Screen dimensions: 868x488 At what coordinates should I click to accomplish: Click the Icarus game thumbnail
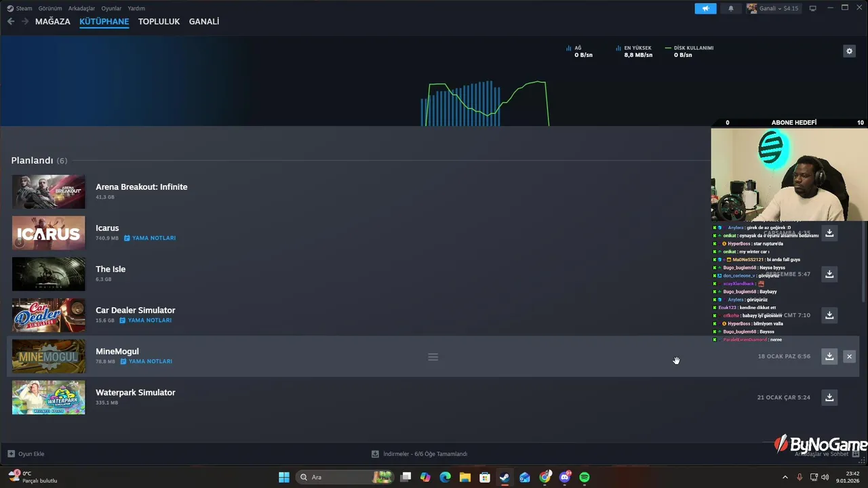point(49,233)
